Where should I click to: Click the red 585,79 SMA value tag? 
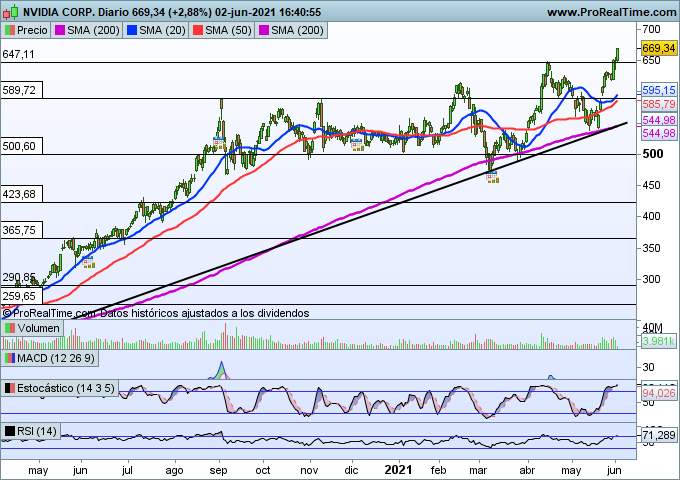[x=658, y=104]
